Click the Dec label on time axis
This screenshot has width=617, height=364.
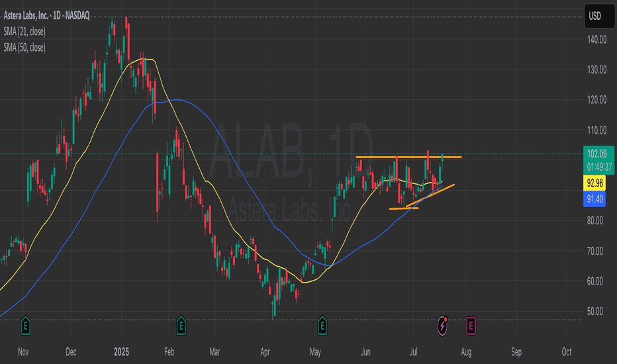tap(71, 352)
